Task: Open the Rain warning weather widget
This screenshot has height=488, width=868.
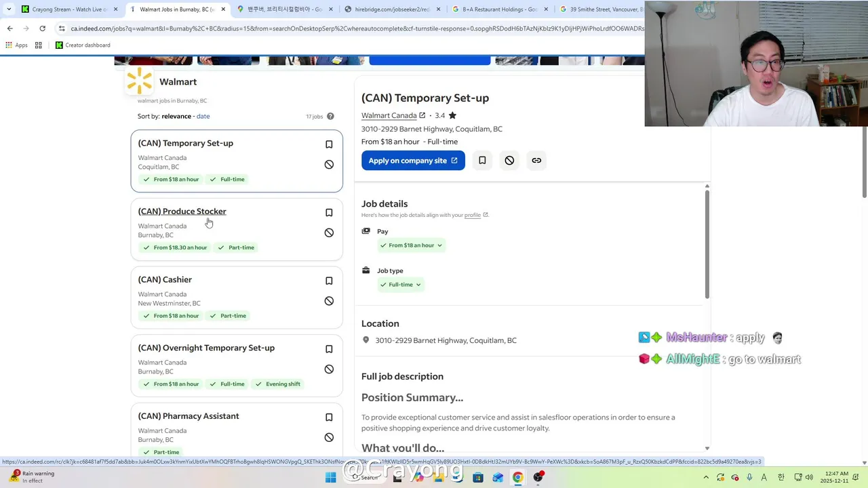Action: point(31,477)
